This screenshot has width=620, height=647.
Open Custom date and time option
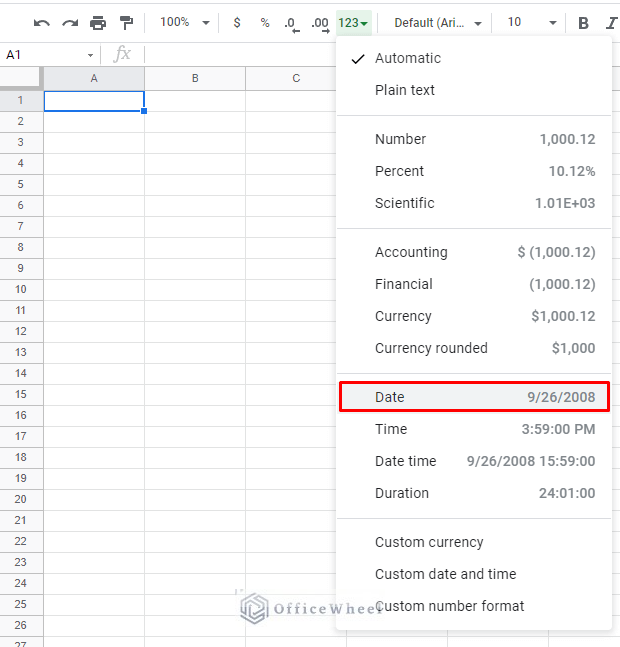474,574
